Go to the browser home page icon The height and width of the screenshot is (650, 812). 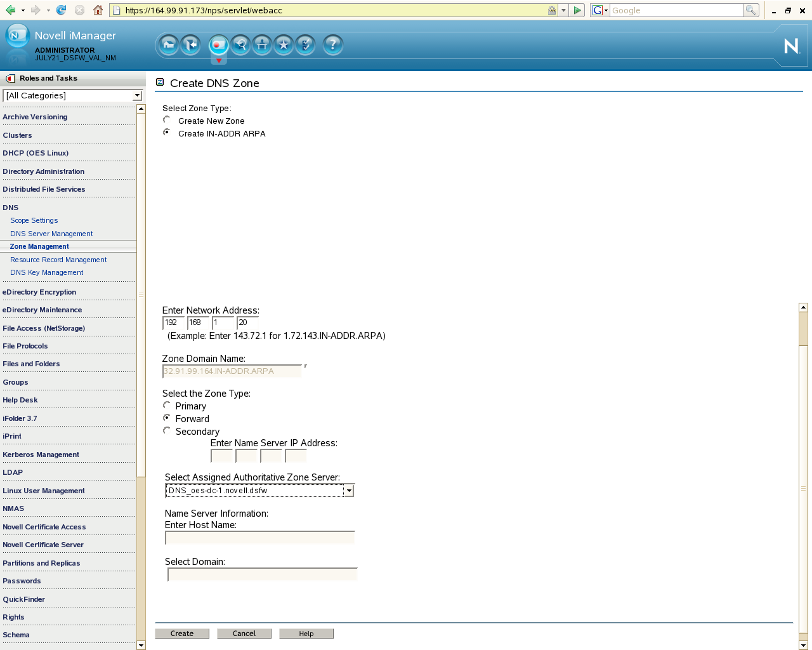(98, 10)
